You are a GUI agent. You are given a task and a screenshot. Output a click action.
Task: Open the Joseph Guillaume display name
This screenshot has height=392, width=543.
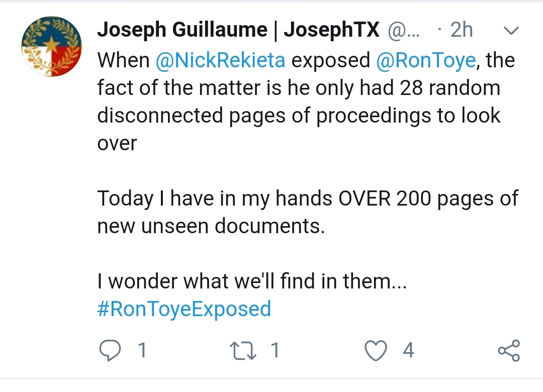(182, 30)
